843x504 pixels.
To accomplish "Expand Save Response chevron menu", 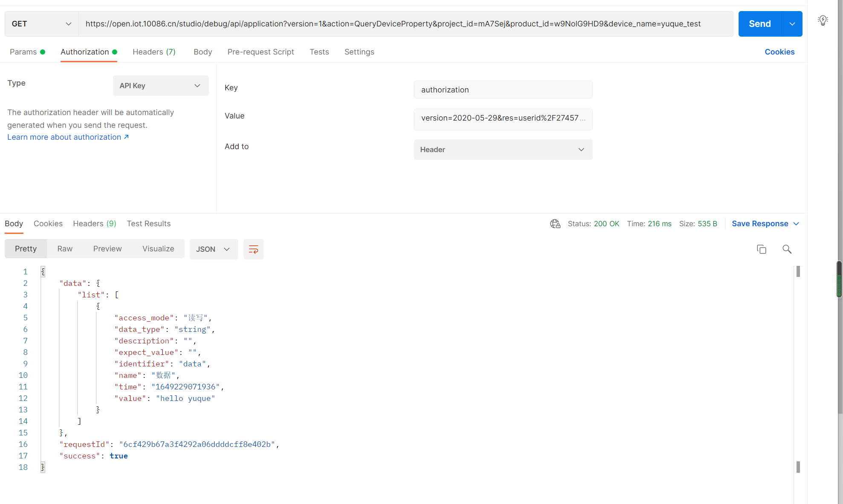I will pyautogui.click(x=796, y=224).
